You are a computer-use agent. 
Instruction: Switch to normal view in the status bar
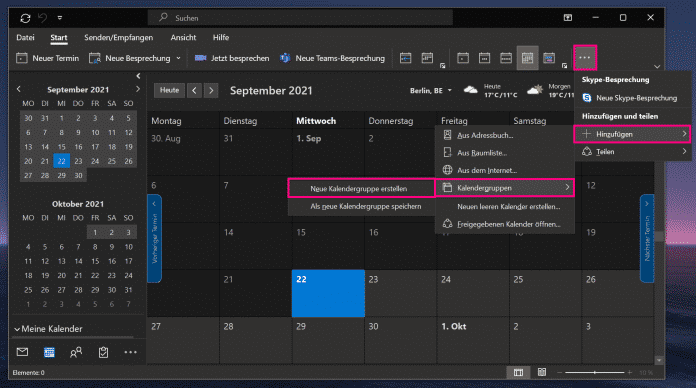pyautogui.click(x=518, y=372)
